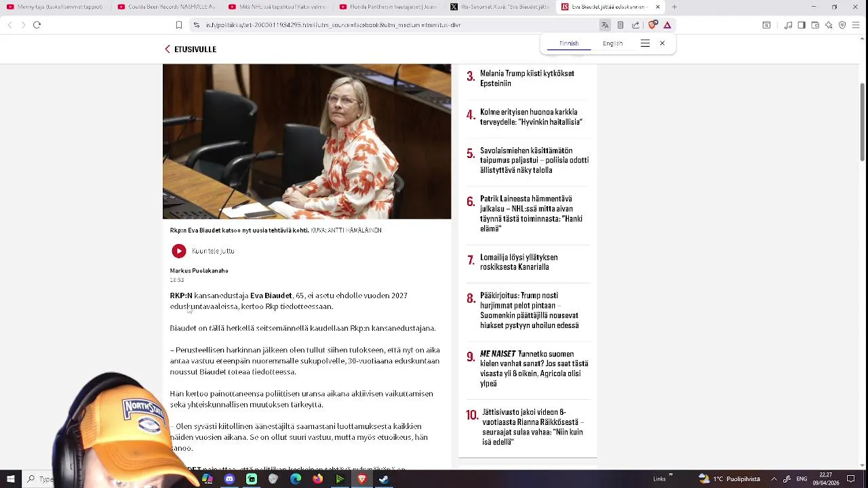Screen dimensions: 868x488
Task: Open the Rianna Räikkönen video headline
Action: [x=533, y=427]
